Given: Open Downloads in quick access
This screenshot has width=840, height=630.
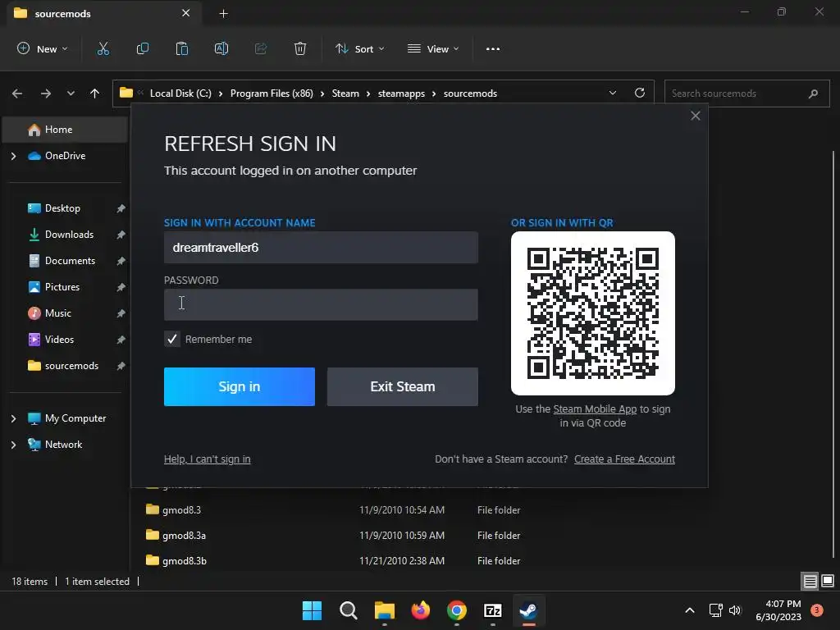Looking at the screenshot, I should 67,235.
